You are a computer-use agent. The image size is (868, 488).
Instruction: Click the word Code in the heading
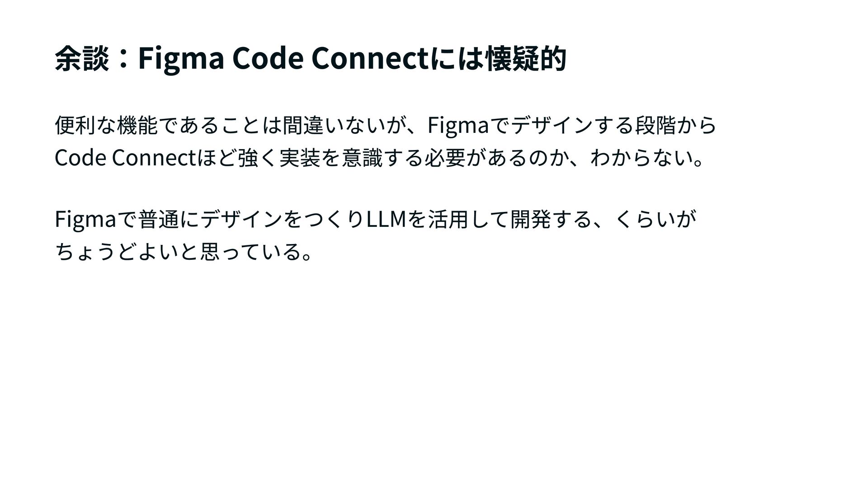tap(267, 59)
